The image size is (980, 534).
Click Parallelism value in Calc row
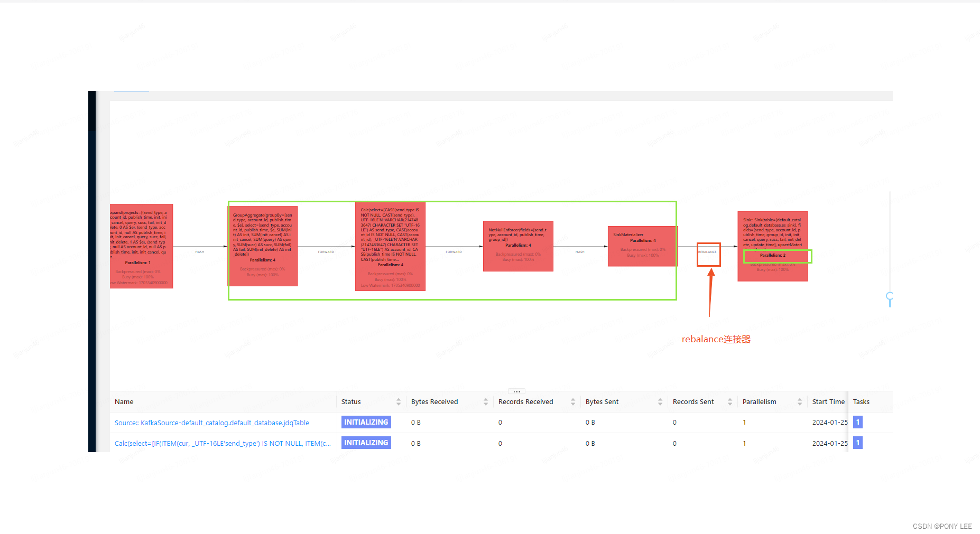click(744, 443)
